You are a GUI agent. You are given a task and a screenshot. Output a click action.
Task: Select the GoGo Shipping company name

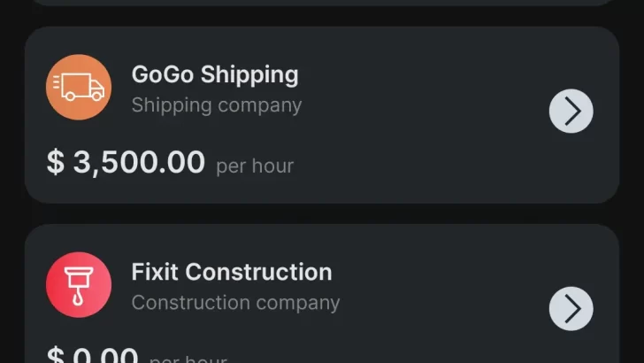[215, 74]
